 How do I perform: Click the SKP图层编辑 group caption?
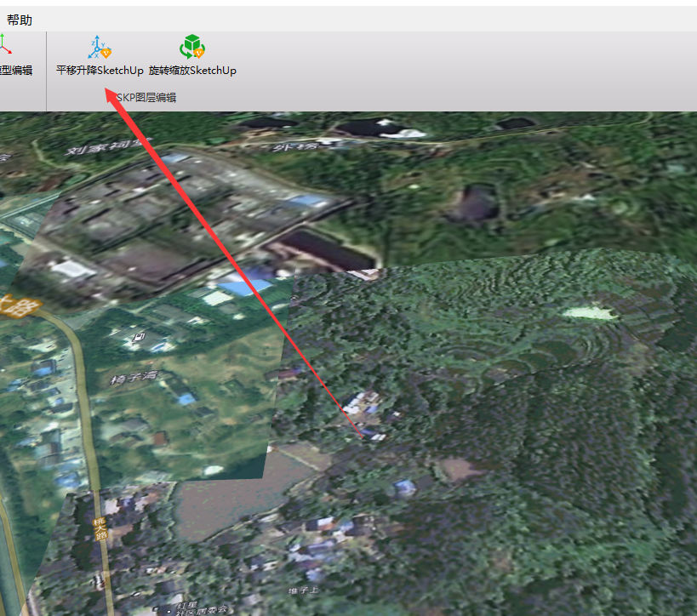[x=146, y=98]
